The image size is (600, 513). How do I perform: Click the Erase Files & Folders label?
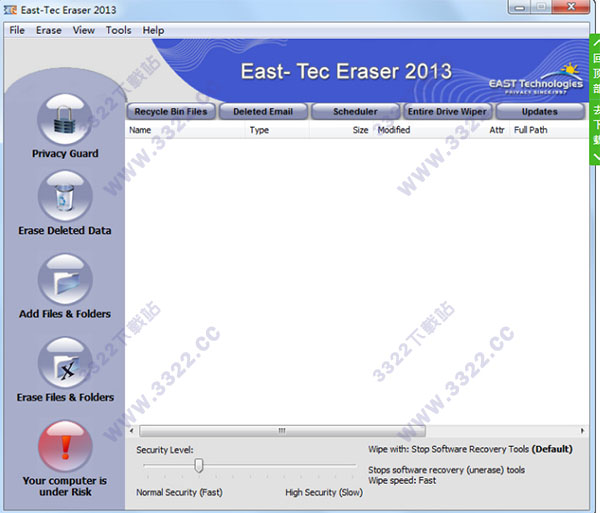(65, 397)
